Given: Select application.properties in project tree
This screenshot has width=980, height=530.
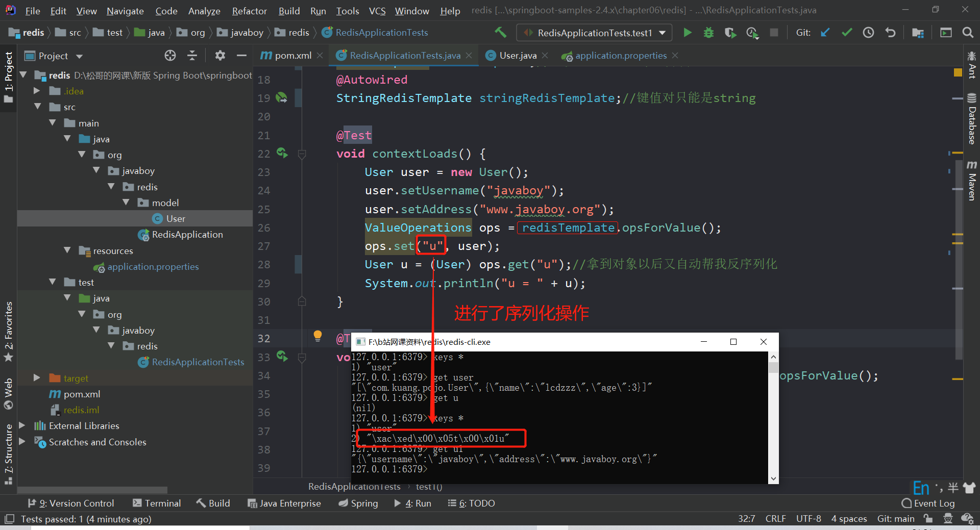Looking at the screenshot, I should tap(146, 266).
